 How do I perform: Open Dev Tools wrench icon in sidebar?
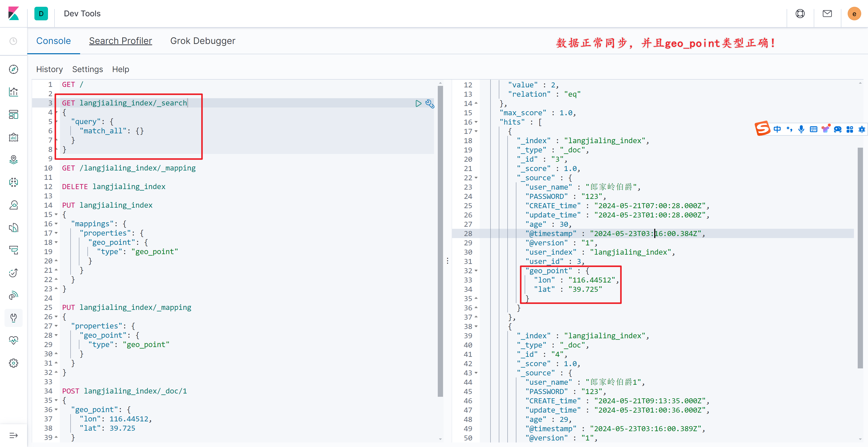[x=14, y=318]
